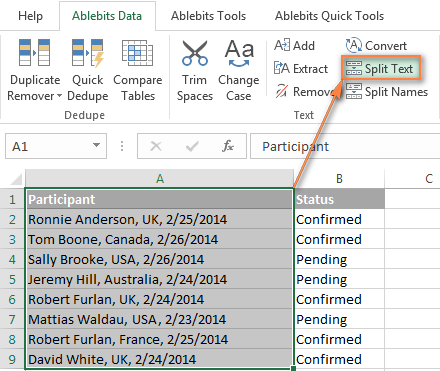
Task: Launch the Quick Dedupe tool
Action: (x=88, y=70)
